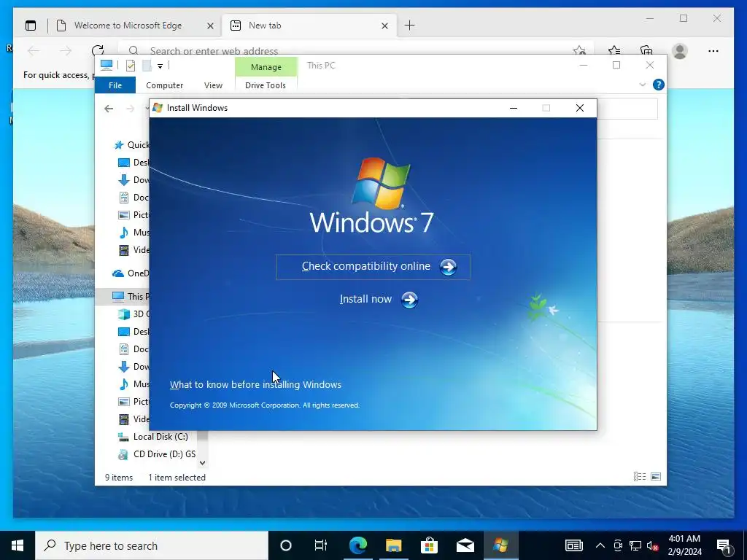Open What to know before installing Windows
This screenshot has width=747, height=560.
255,385
